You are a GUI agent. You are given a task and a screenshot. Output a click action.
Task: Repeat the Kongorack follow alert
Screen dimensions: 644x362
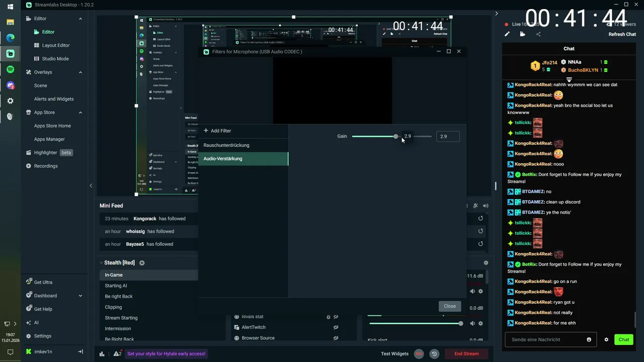[480, 219]
